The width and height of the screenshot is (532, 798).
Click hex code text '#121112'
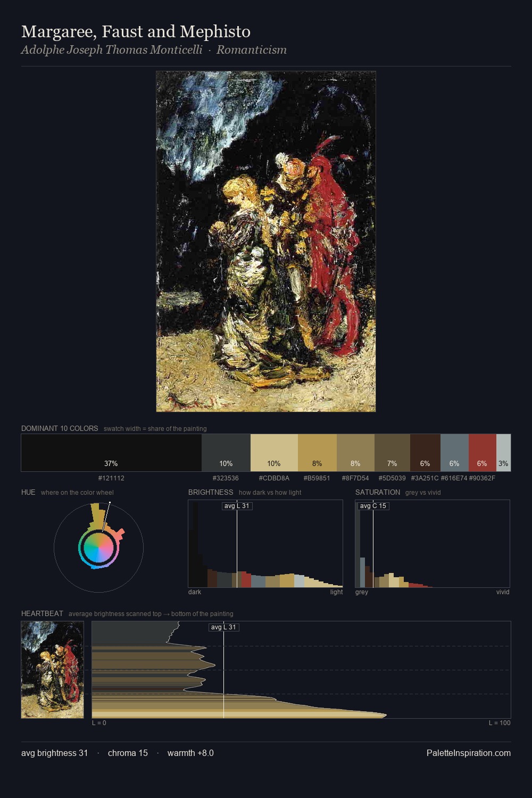pos(111,478)
